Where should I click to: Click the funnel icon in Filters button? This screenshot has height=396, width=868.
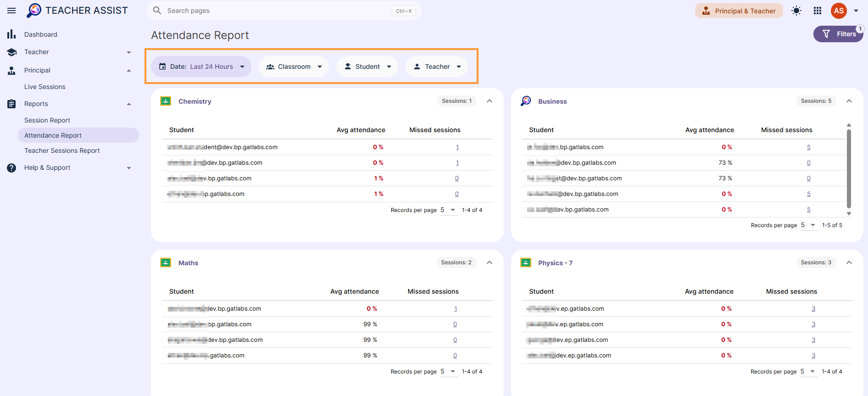[x=826, y=34]
